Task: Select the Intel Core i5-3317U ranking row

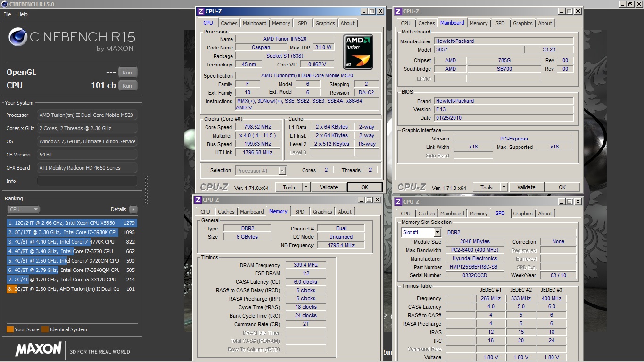Action: [x=72, y=280]
